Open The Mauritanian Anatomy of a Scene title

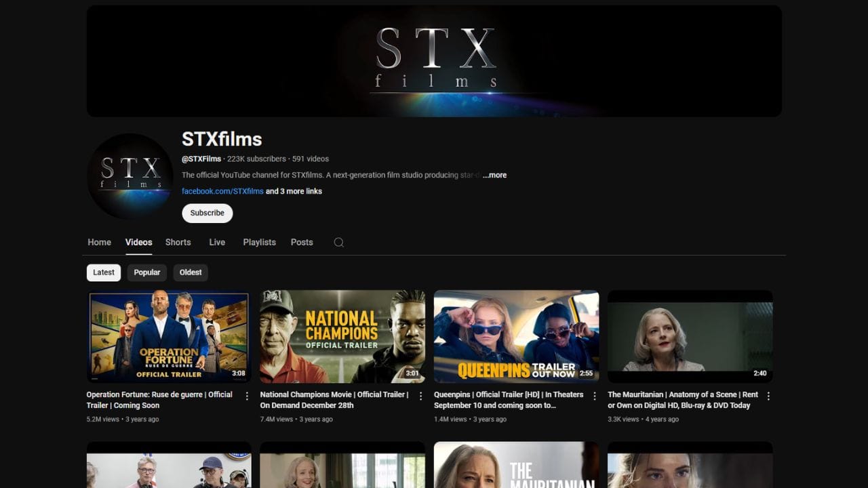pyautogui.click(x=683, y=400)
